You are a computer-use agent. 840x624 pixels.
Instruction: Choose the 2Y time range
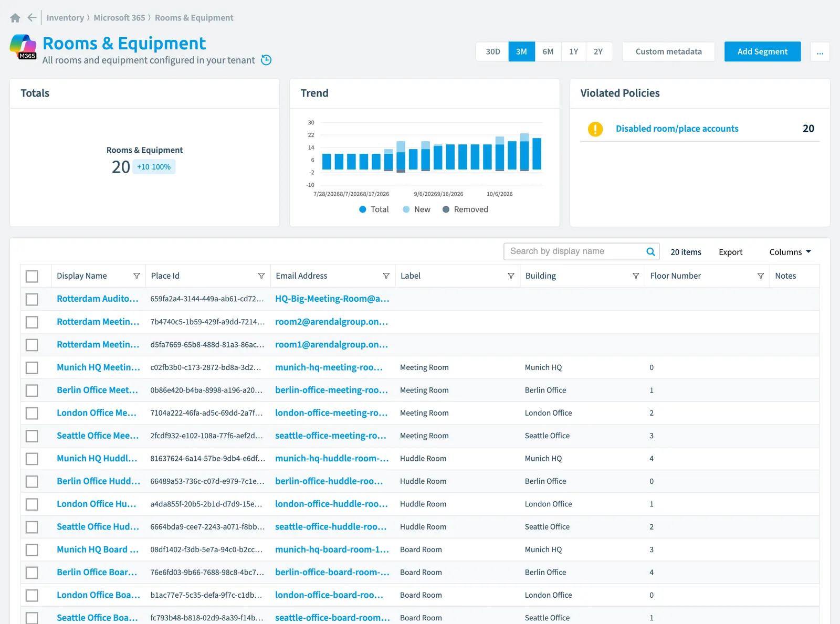pos(598,51)
